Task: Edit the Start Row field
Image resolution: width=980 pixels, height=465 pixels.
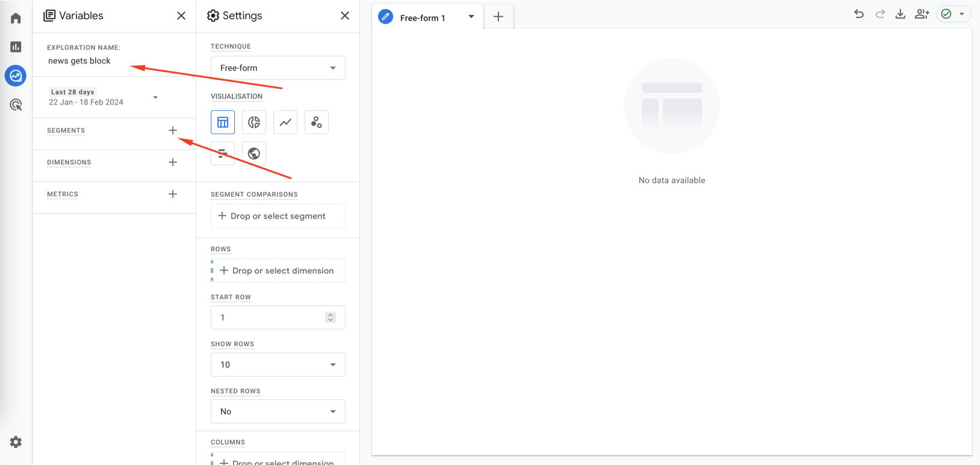Action: coord(278,318)
